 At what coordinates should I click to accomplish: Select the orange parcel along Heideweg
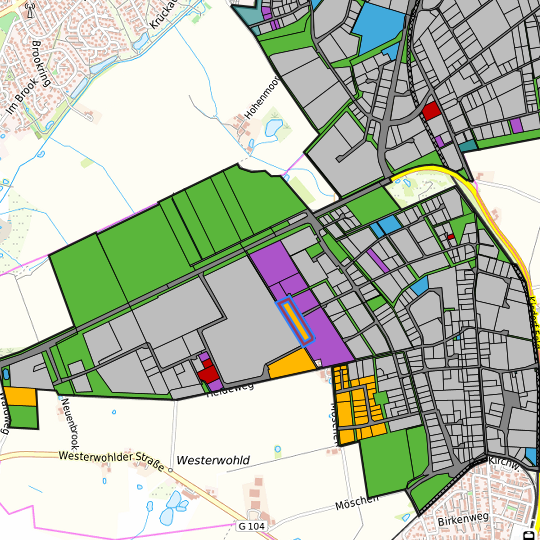coord(291,364)
